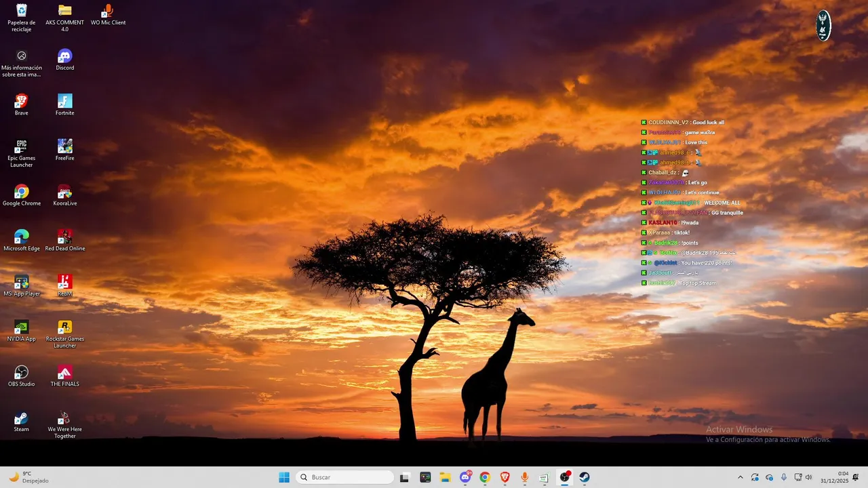Click the chat message 'WELCOME ALL'
868x488 pixels.
722,203
